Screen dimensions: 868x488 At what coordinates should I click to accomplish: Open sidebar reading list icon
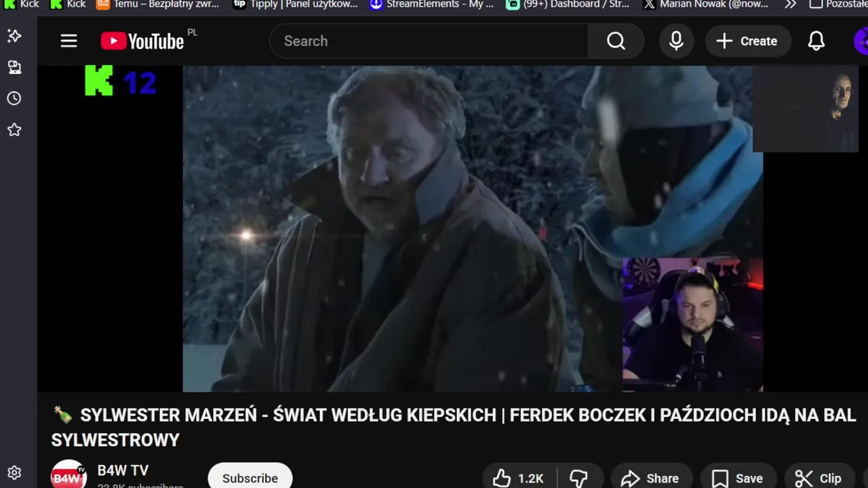click(x=14, y=67)
